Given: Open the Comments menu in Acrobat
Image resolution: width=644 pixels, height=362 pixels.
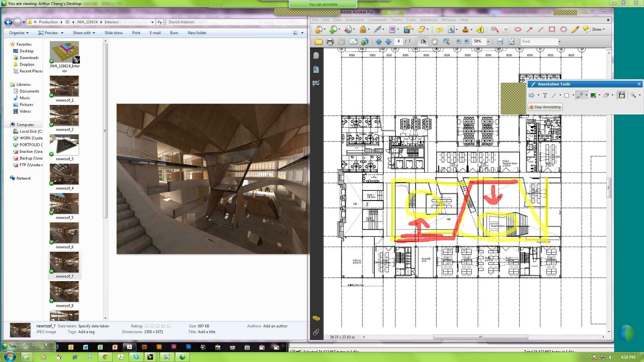Looking at the screenshot, I should (377, 20).
